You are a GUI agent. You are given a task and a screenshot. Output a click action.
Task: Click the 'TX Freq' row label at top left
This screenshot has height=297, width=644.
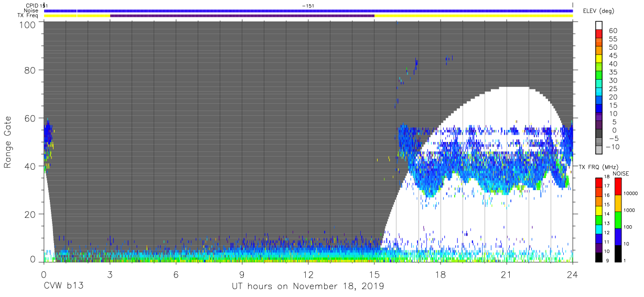click(x=28, y=16)
